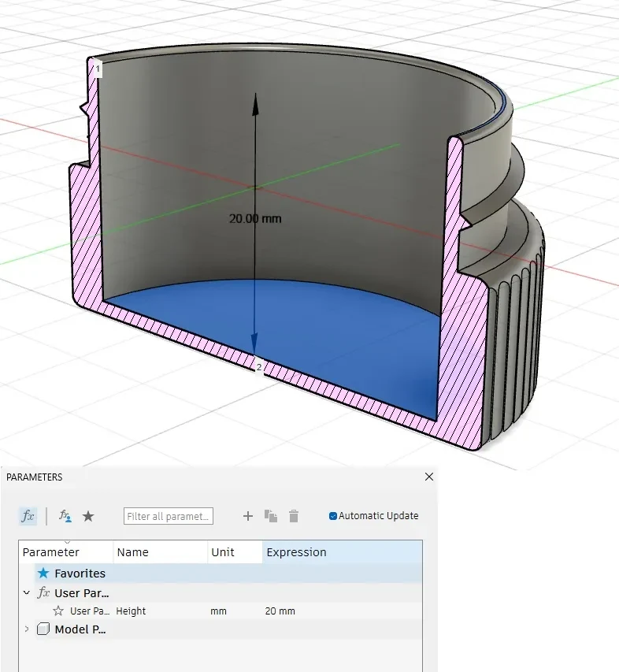Image resolution: width=619 pixels, height=672 pixels.
Task: Mark the Height parameter as favorite
Action: pos(58,611)
